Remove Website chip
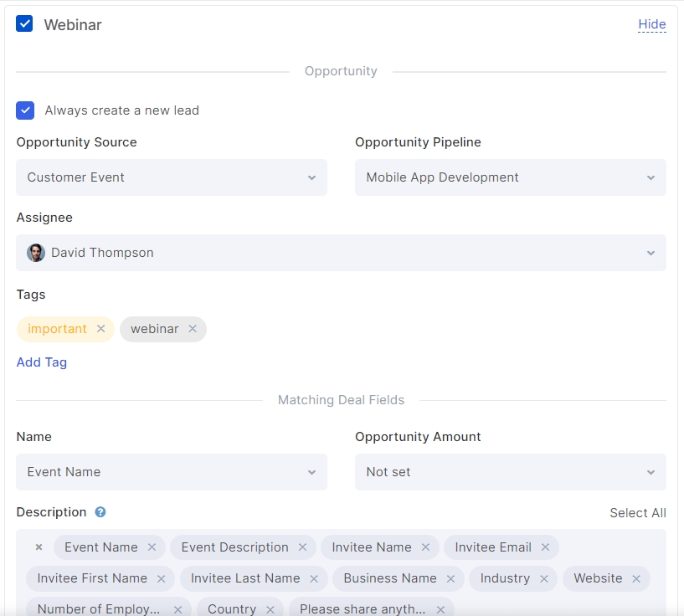Image resolution: width=684 pixels, height=616 pixels. 636,578
